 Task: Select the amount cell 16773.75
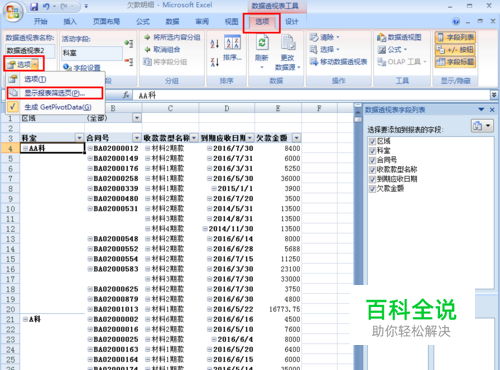point(278,309)
